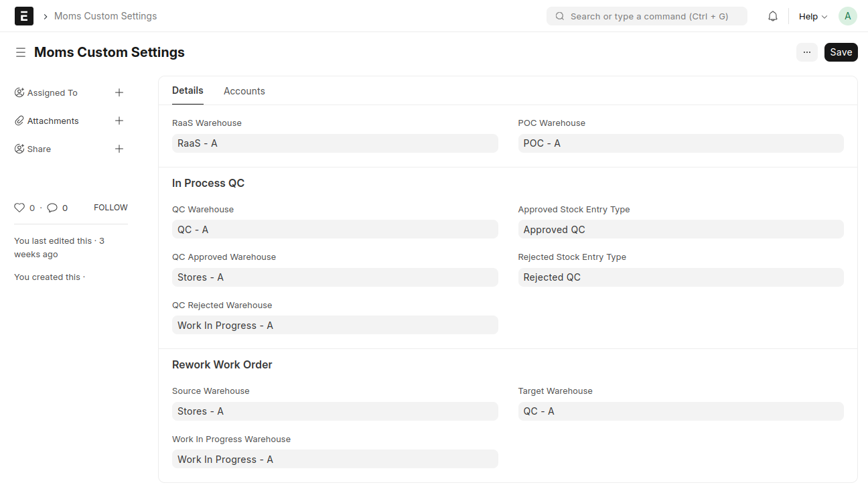Switch to the Accounts tab

pos(244,91)
